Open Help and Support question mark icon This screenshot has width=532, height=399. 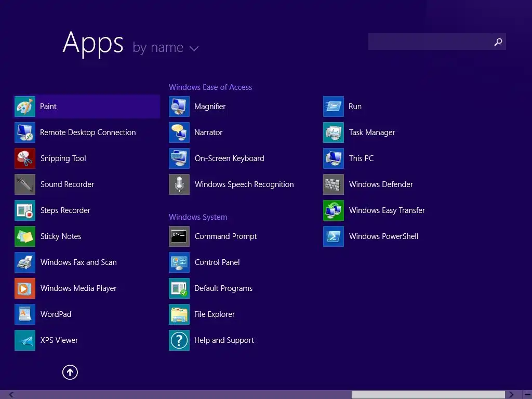pos(179,340)
